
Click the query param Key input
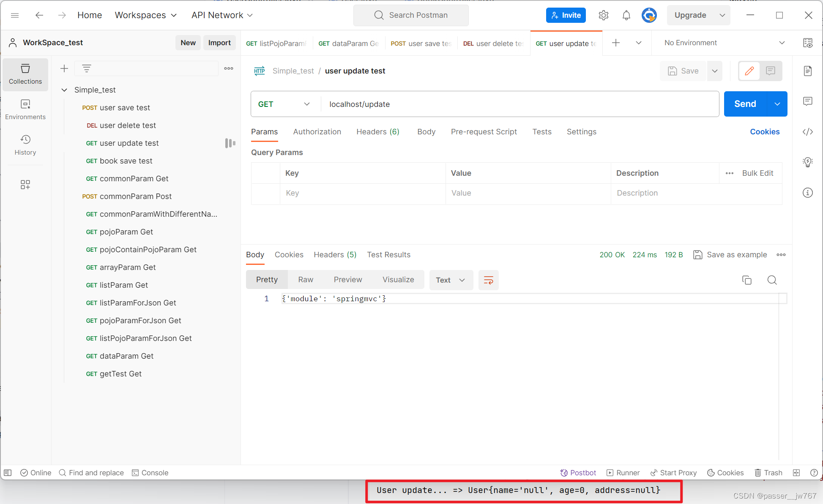point(363,193)
